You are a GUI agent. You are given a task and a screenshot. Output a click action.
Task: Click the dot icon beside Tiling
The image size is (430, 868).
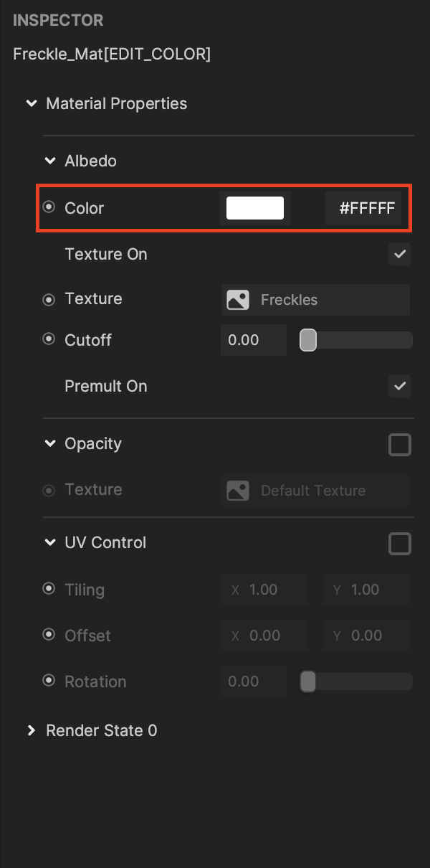[x=49, y=589]
